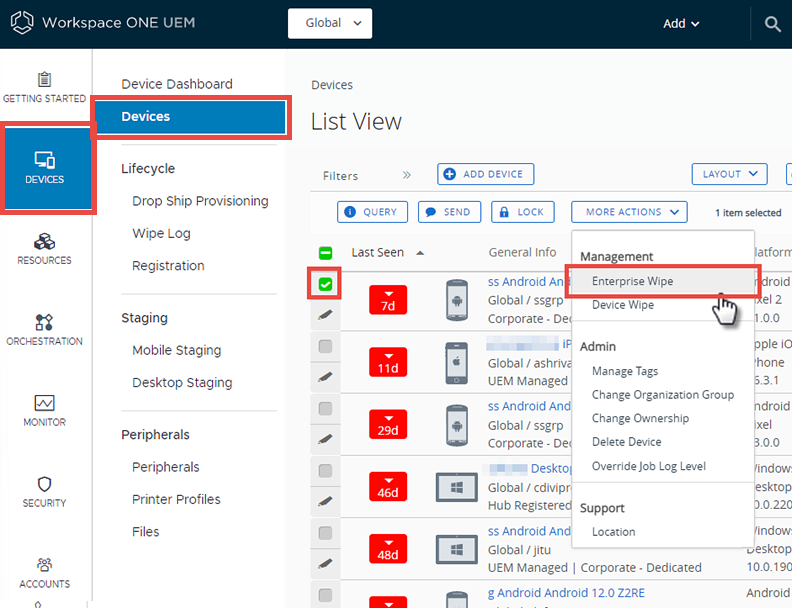This screenshot has height=608, width=792.
Task: Click the Send button
Action: pyautogui.click(x=450, y=212)
